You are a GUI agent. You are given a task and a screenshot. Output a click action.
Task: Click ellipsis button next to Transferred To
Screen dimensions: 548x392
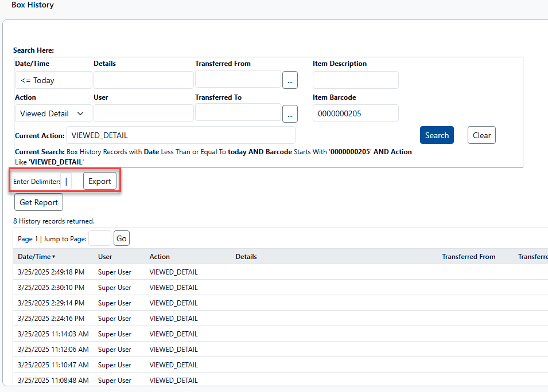[x=290, y=113]
